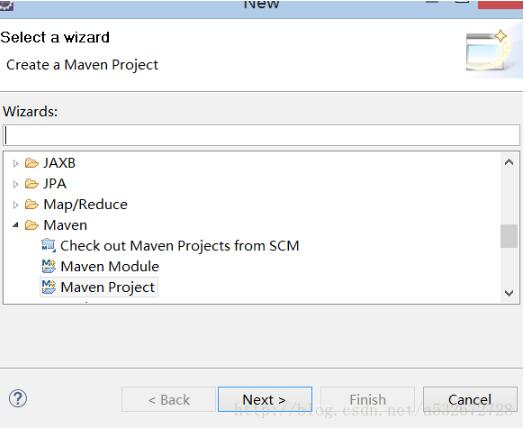Collapse the Maven tree node
This screenshot has width=524, height=431.
15,225
